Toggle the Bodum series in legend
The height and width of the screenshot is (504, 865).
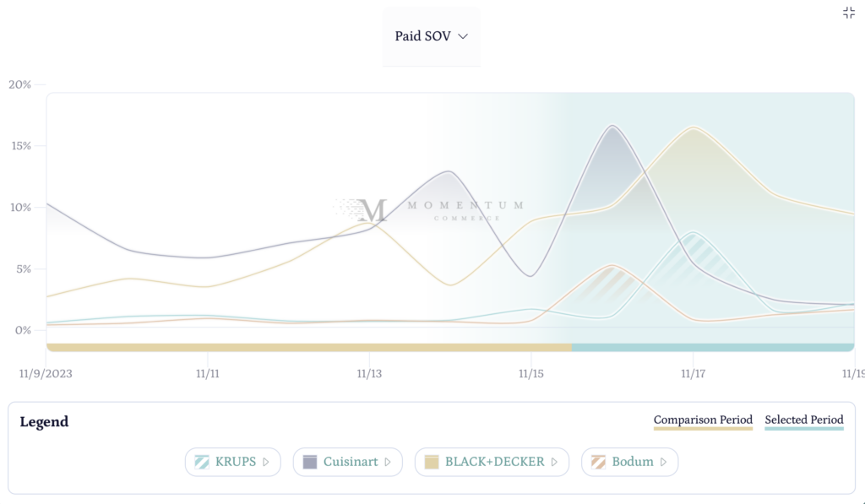633,462
